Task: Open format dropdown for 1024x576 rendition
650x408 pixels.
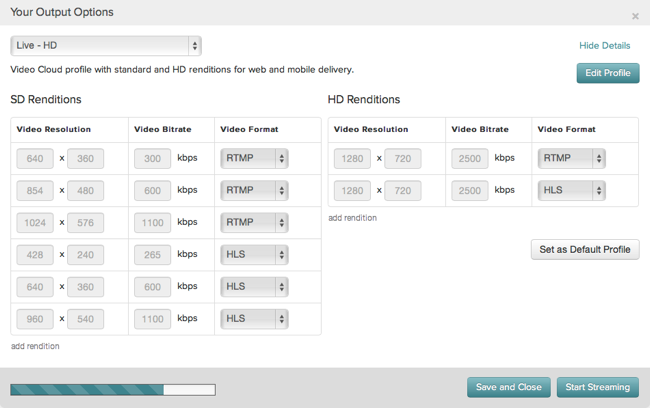Action: click(254, 223)
